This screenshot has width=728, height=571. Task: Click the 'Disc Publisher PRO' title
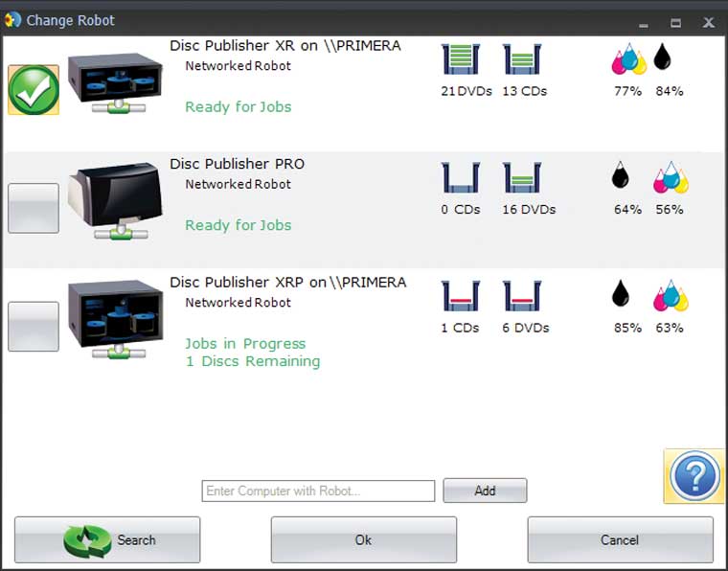237,164
